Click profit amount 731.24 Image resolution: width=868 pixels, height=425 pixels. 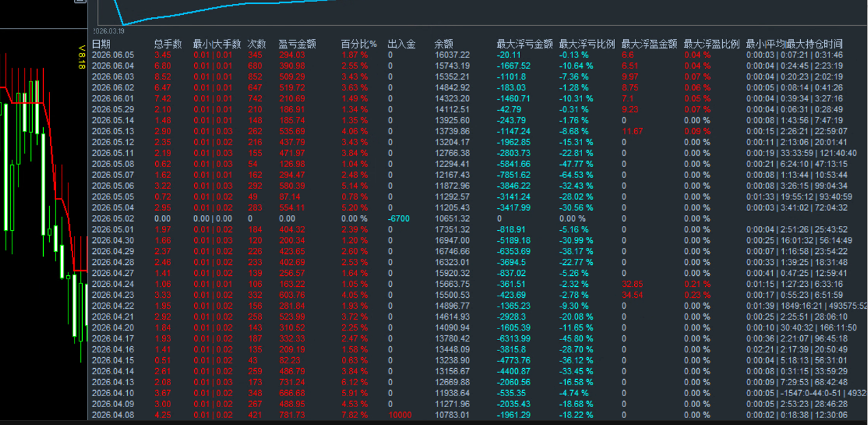[x=291, y=382]
